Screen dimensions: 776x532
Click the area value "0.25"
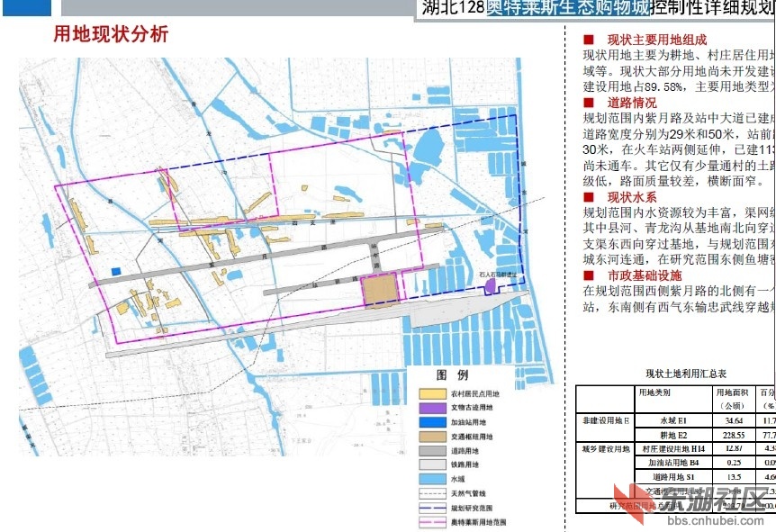point(734,463)
